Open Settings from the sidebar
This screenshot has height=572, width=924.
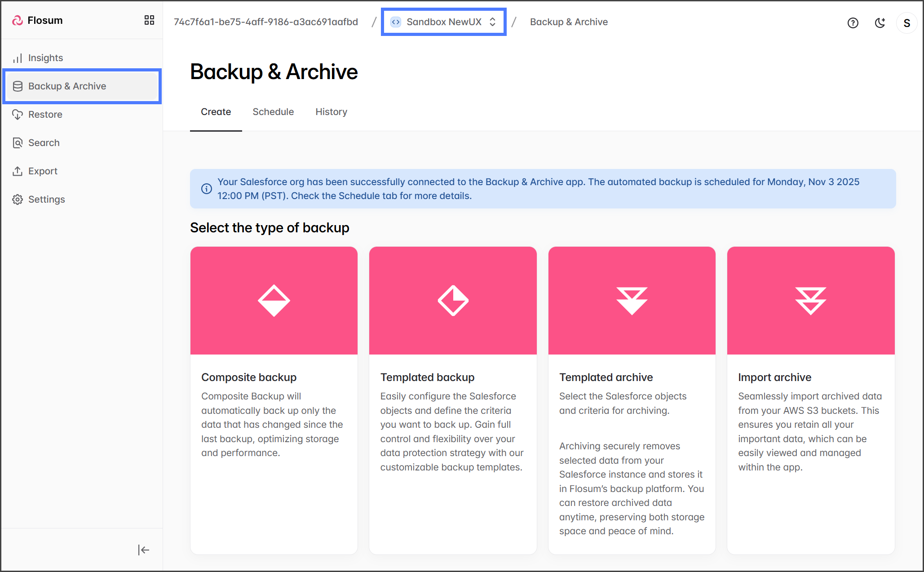(46, 200)
